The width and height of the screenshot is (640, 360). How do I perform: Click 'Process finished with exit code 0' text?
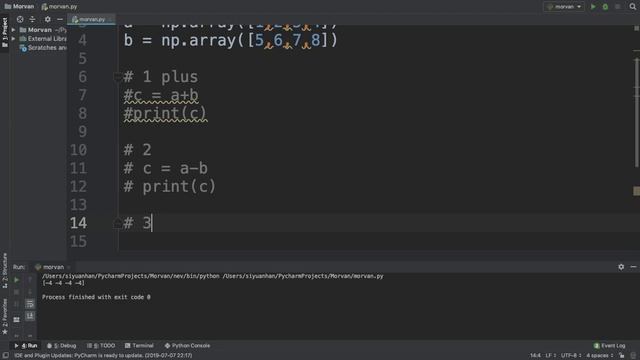coord(96,297)
